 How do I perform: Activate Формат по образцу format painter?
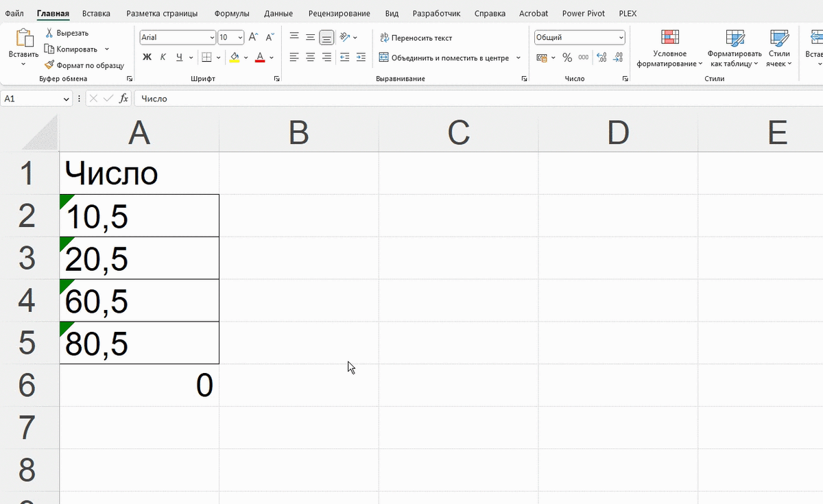coord(84,65)
